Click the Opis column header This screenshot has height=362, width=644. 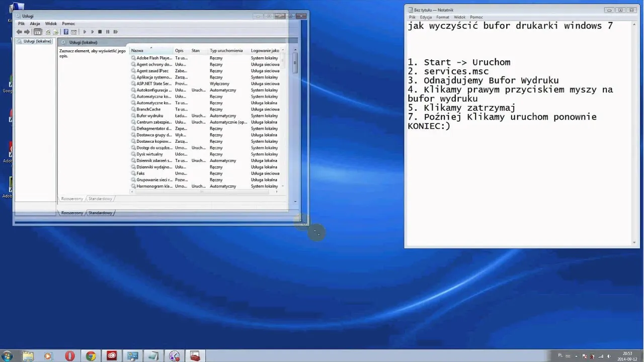coord(182,51)
